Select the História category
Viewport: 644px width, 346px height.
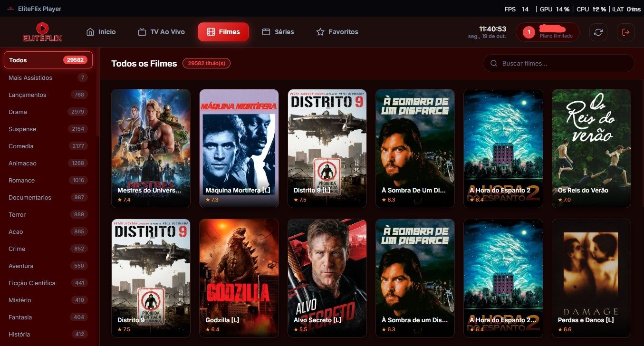(48, 334)
